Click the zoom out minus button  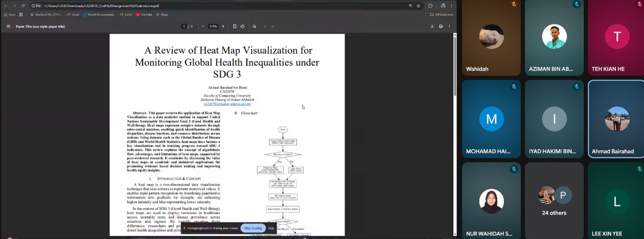point(203,26)
